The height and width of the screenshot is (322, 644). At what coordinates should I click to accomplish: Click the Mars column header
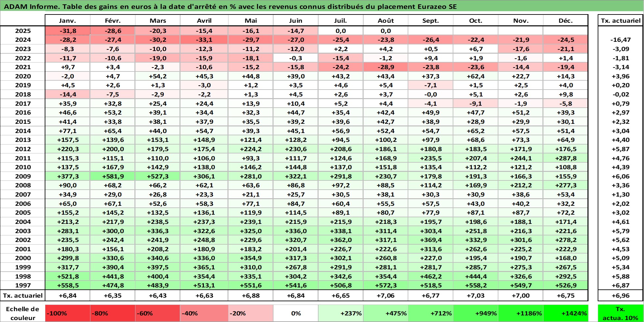coord(157,20)
